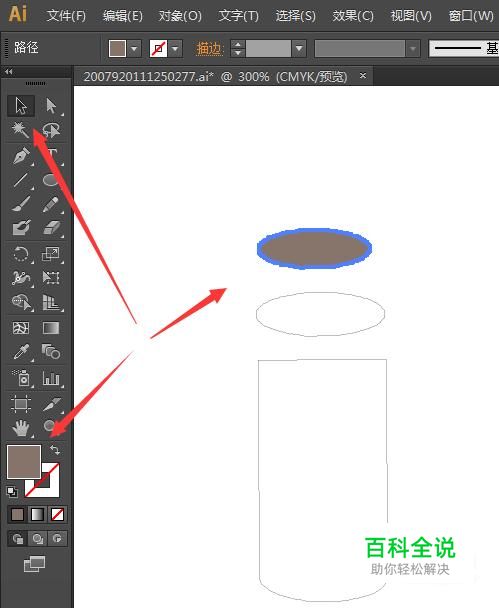Click the 描边 stroke panel link
This screenshot has height=608, width=499.
210,49
